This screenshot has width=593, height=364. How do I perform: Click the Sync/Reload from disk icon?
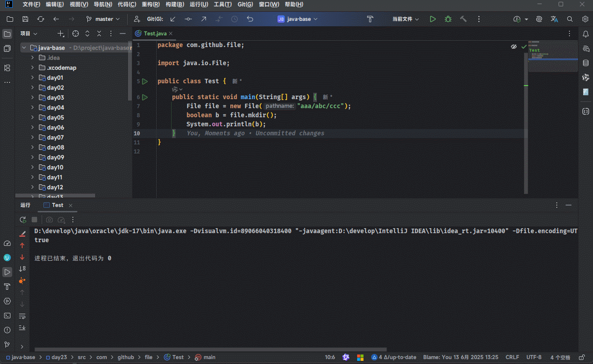pos(41,19)
